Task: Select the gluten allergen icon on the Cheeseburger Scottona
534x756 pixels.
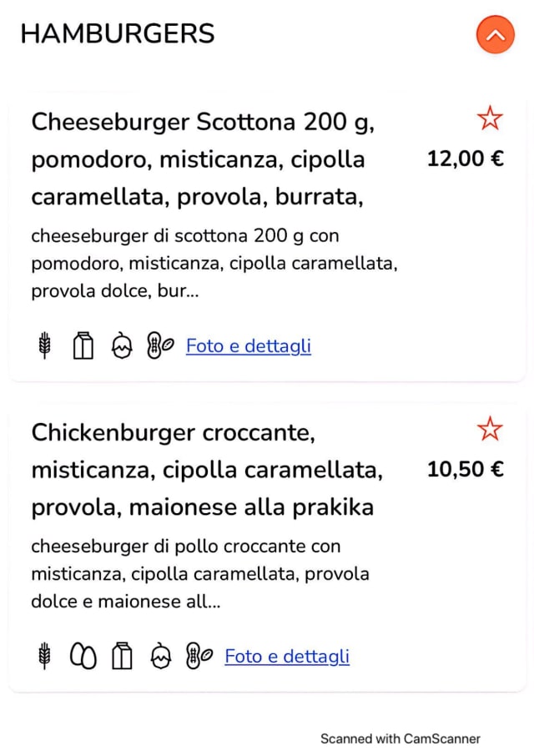Action: tap(43, 344)
